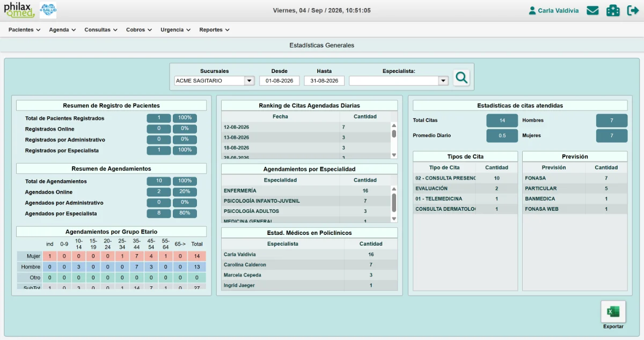Click the Promedio Diario value 0.5
The height and width of the screenshot is (340, 644).
click(502, 136)
